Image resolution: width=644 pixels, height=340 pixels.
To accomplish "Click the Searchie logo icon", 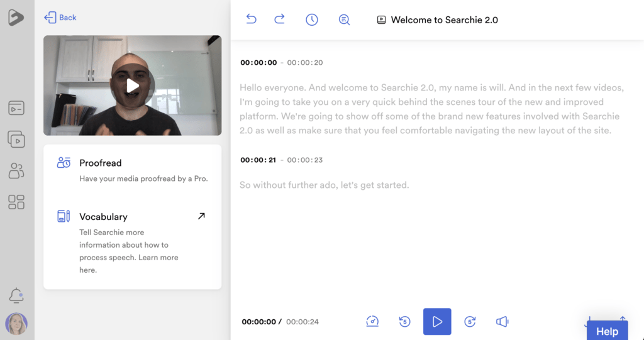I will tap(16, 17).
